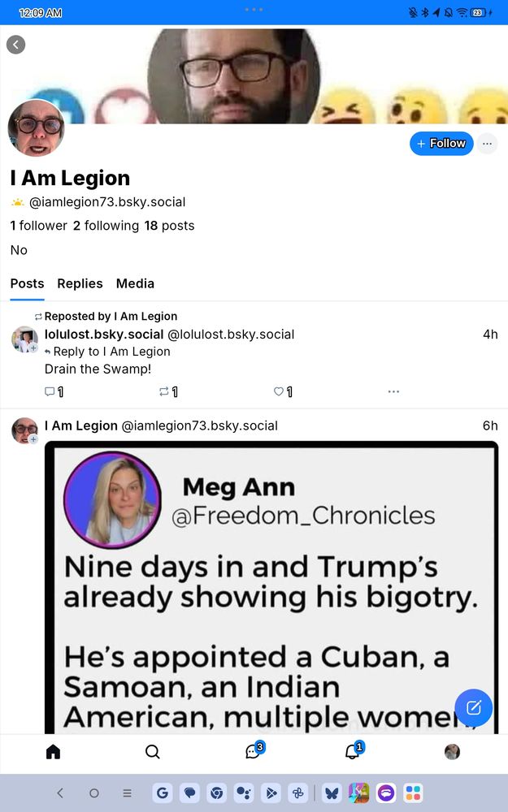
Task: Like the Drain the Swamp post
Action: (x=283, y=391)
